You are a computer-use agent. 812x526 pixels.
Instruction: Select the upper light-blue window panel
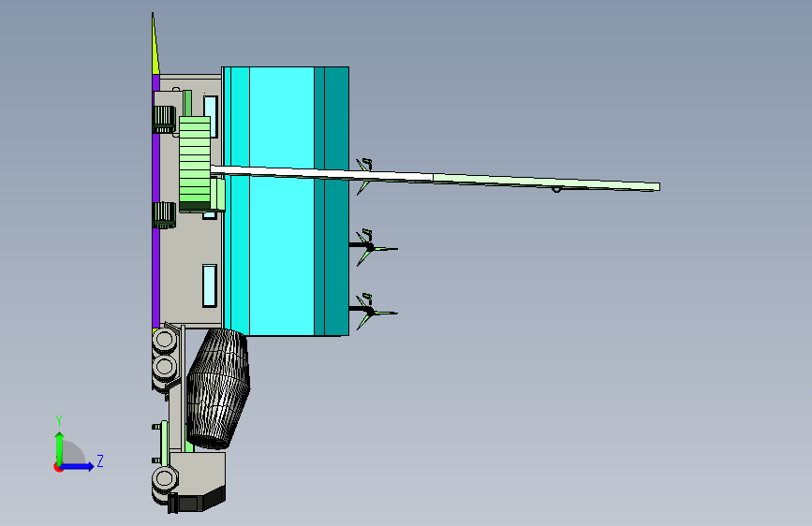pyautogui.click(x=210, y=116)
